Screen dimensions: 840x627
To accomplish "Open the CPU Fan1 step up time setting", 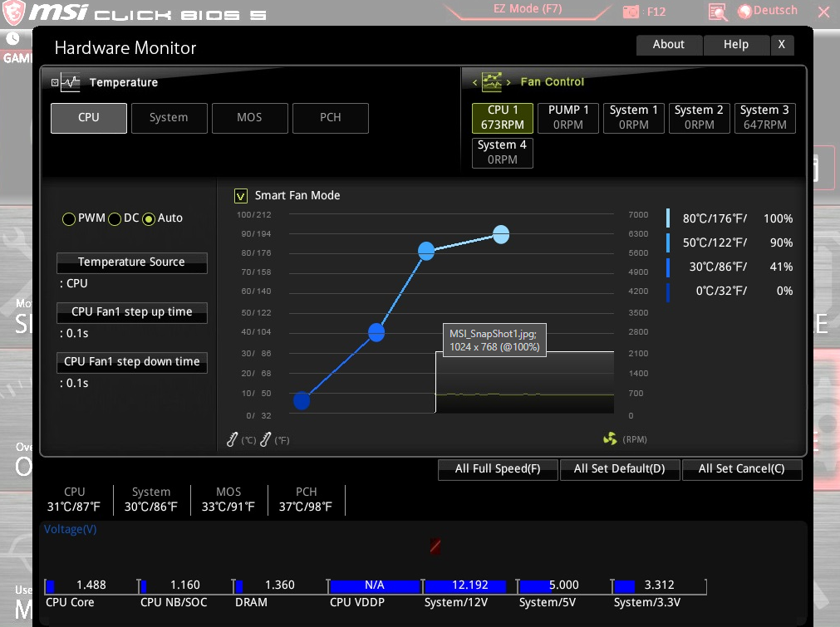I will pyautogui.click(x=132, y=312).
